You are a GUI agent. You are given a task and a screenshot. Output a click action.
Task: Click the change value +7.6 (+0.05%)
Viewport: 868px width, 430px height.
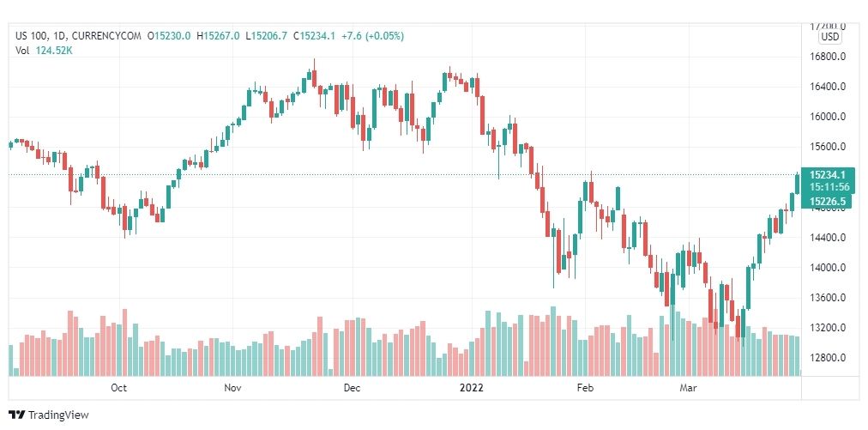point(372,36)
